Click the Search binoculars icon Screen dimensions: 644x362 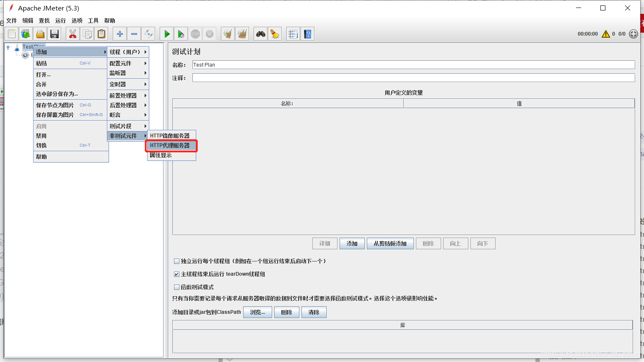click(261, 34)
